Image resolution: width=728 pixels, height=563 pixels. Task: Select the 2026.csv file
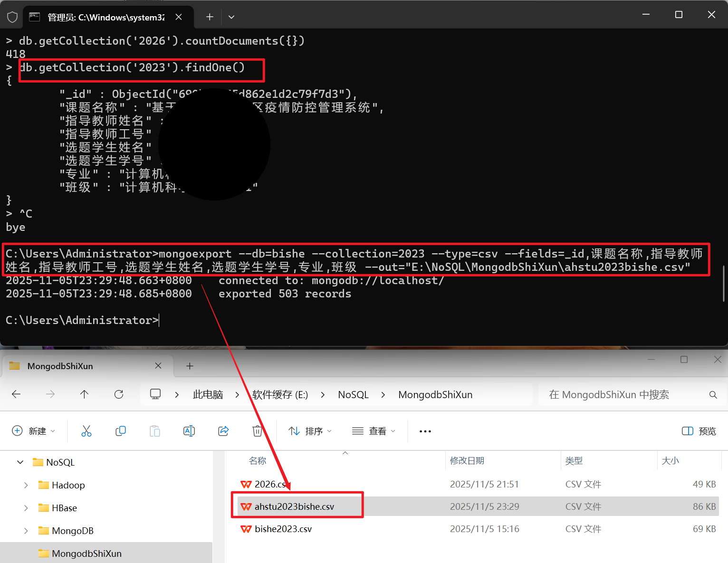[x=272, y=484]
